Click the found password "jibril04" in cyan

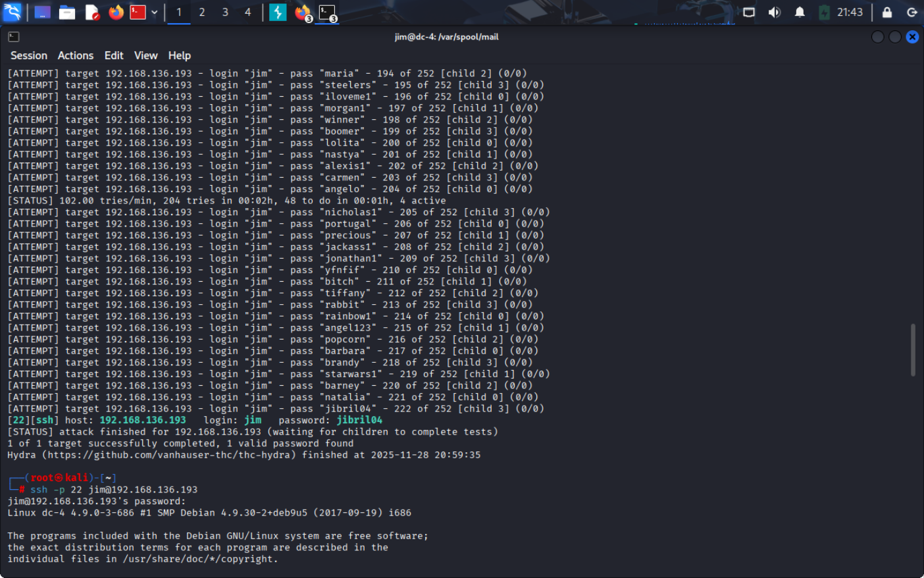coord(359,420)
